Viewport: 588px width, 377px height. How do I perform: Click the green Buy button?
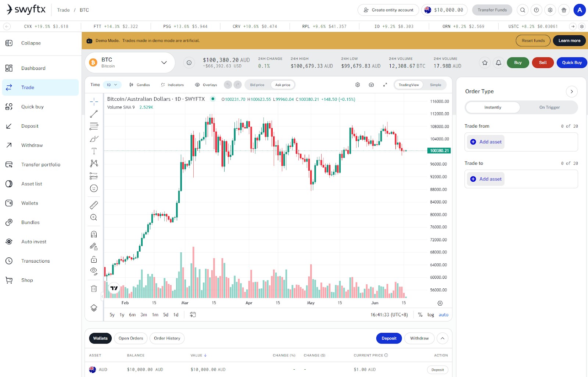point(518,63)
